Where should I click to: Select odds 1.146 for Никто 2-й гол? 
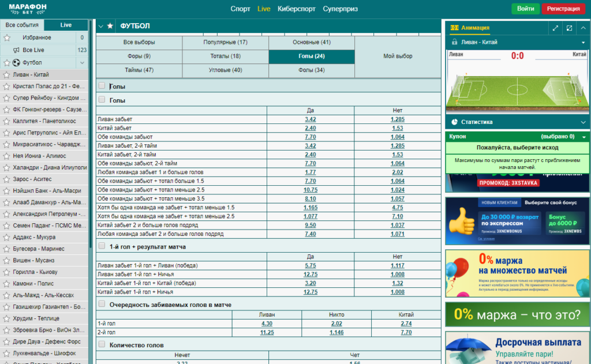coord(336,332)
